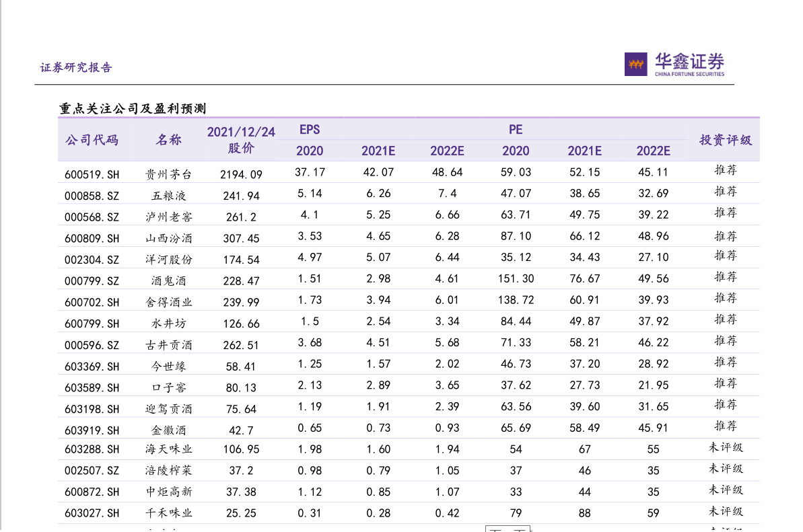
Task: Select PE 2020 value 138.72
Action: [x=516, y=300]
